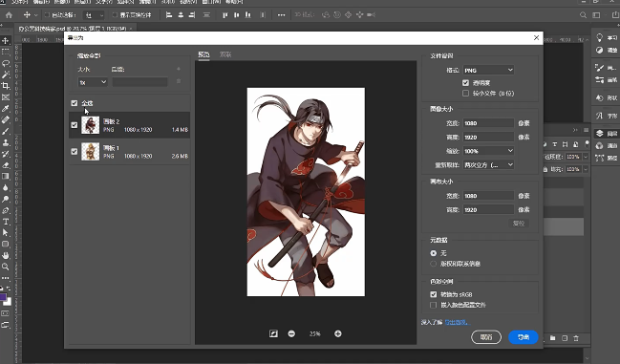Click the image width 1080 input field
This screenshot has height=364, width=620.
[x=488, y=123]
